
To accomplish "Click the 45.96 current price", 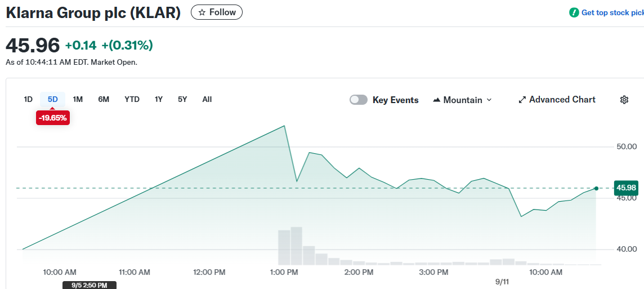I will tap(33, 45).
